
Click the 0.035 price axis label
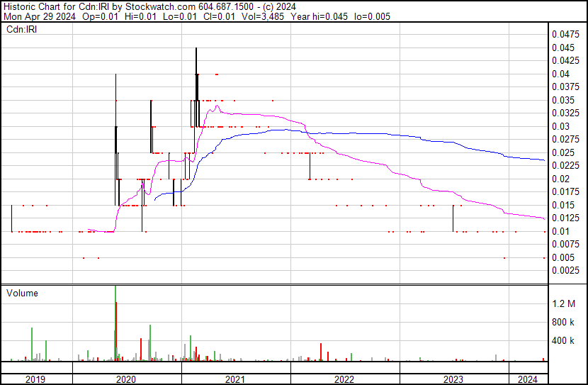(563, 100)
